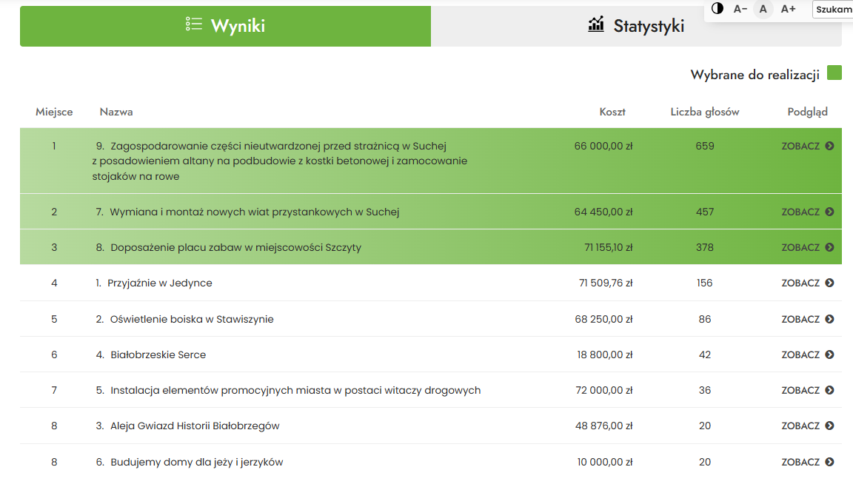Click ZOBACZ arrow icon for wiat przystankowych
Viewport: 853px width, 504px height.
click(x=829, y=212)
